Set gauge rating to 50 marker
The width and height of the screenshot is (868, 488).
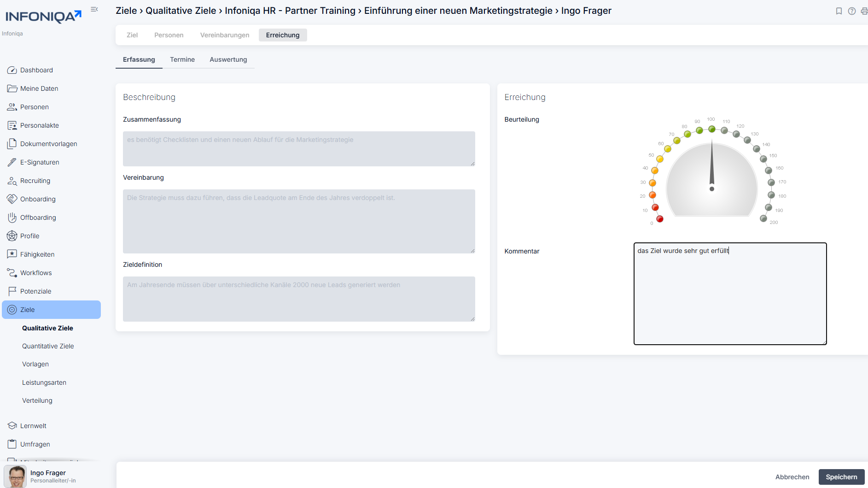tap(660, 159)
